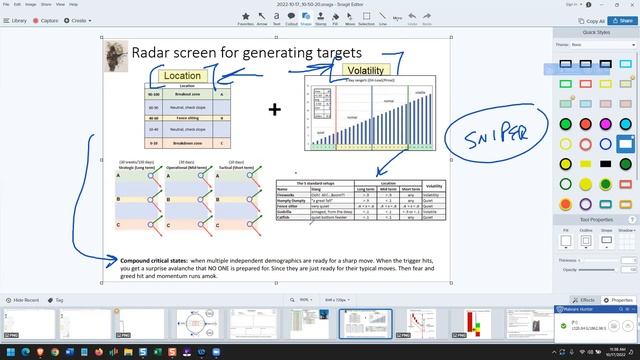Open Microsoft Edge from the taskbar

pyautogui.click(x=26, y=352)
